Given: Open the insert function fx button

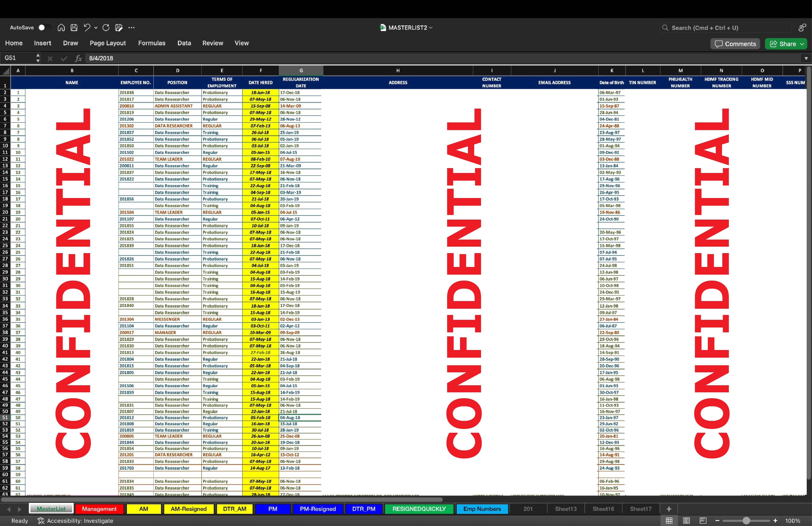Looking at the screenshot, I should pos(78,58).
